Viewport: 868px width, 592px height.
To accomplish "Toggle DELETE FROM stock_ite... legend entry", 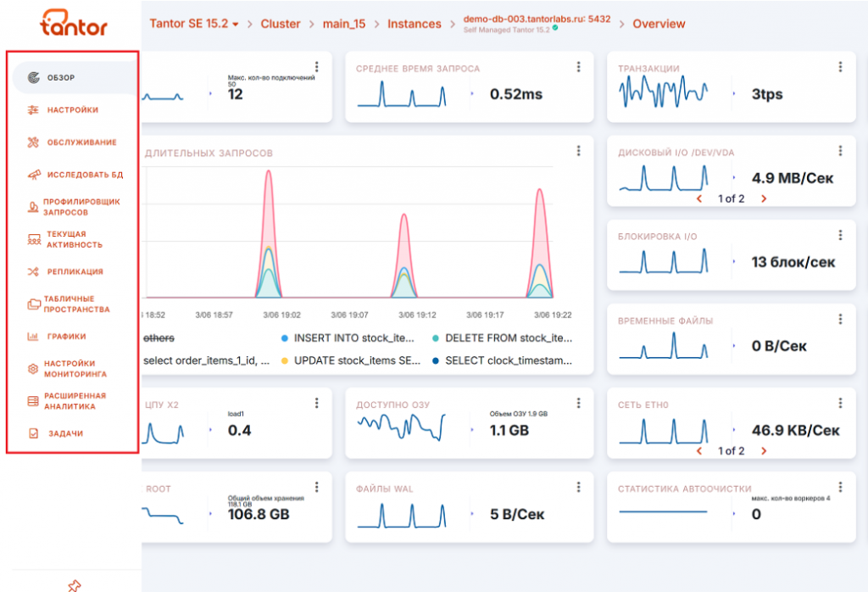I will [502, 338].
